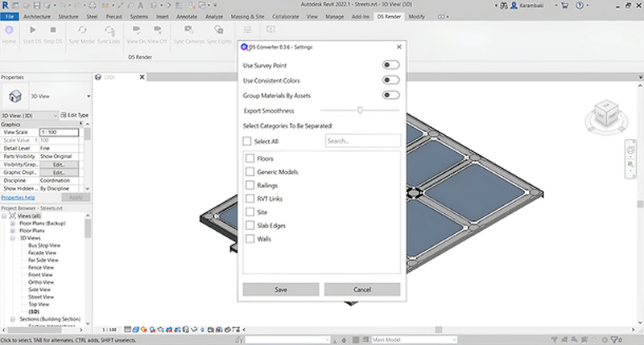644x345 pixels.
Task: Select Bus Stop View in Project Browser
Action: 44,245
